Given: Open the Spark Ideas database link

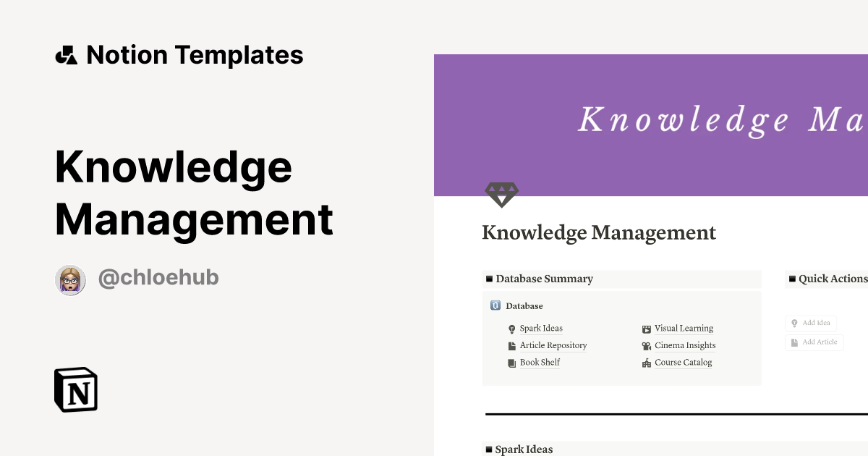Looking at the screenshot, I should pos(541,329).
